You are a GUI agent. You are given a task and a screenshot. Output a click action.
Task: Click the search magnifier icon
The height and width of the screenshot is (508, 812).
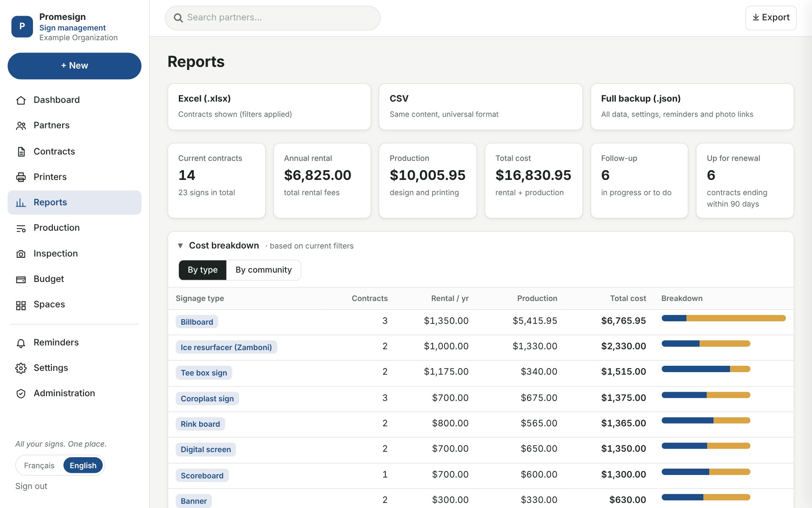[178, 18]
